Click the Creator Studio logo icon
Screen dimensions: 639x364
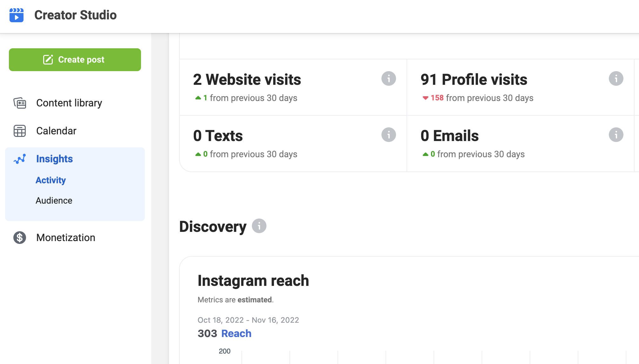click(x=17, y=15)
